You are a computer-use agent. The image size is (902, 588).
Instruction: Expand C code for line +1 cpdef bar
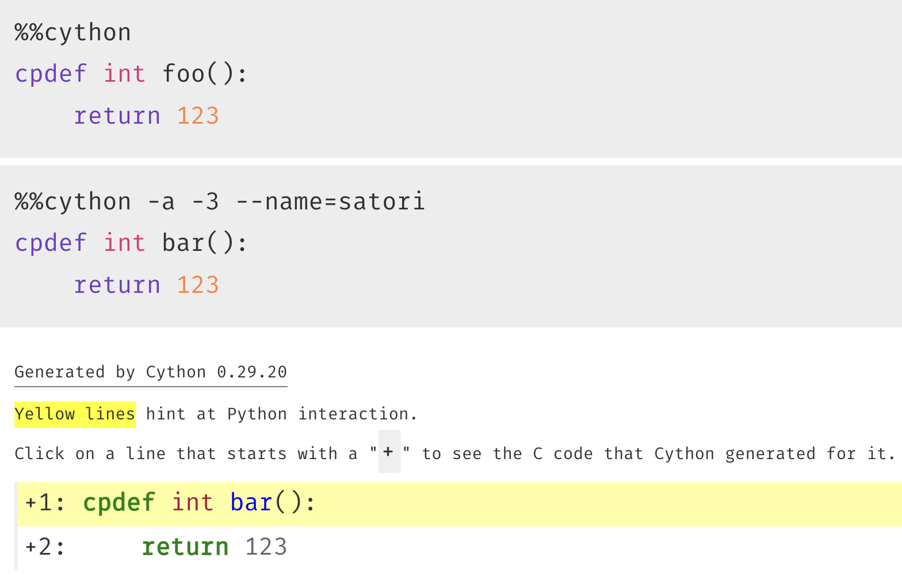460,504
